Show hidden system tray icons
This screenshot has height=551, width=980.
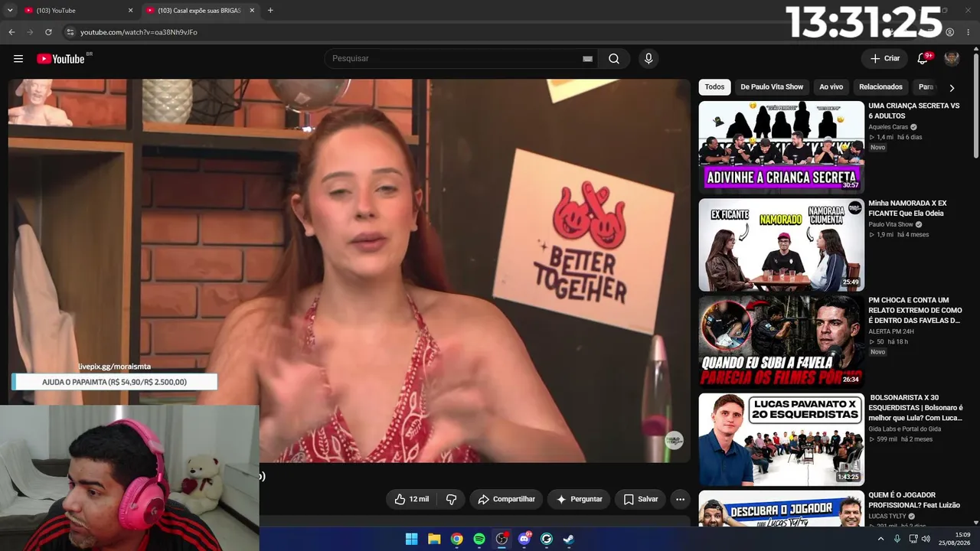click(x=880, y=539)
